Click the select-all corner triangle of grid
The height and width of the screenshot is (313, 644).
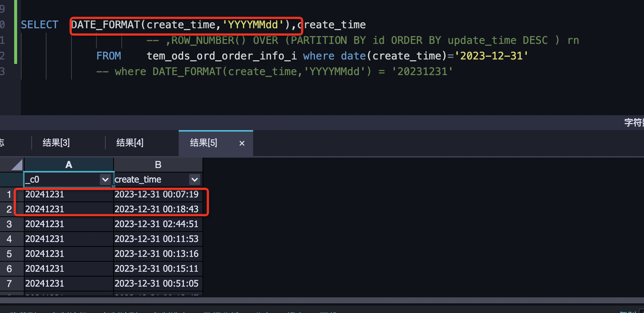coord(16,165)
